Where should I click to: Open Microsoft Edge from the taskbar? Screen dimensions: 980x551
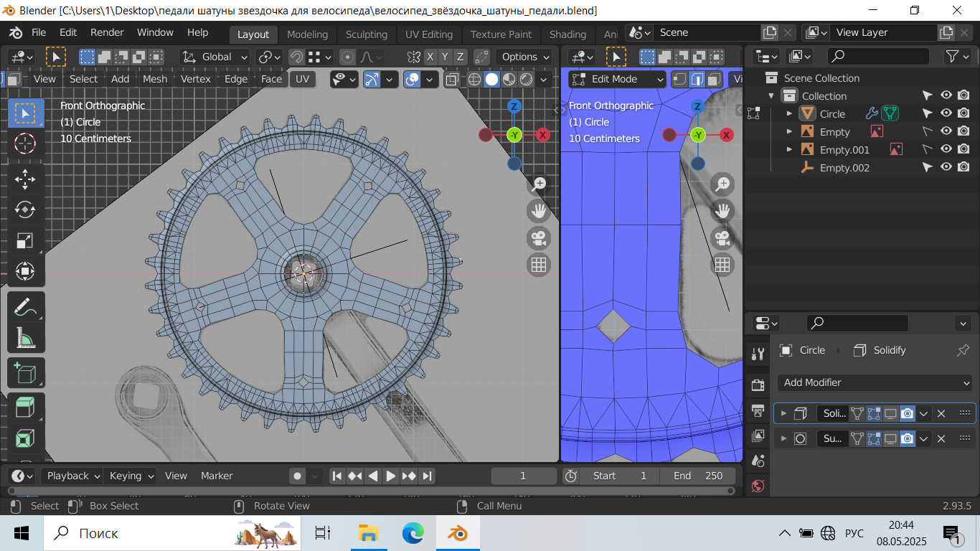(413, 533)
